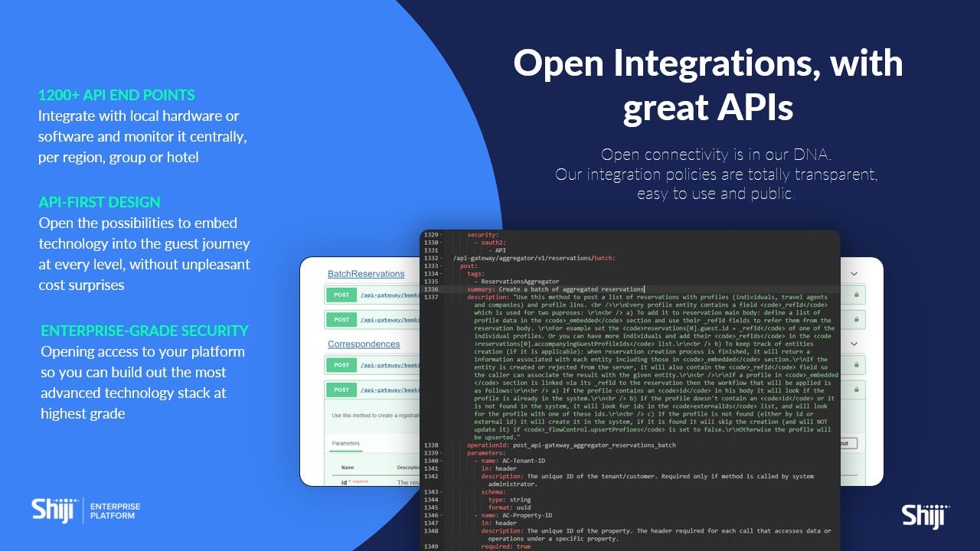Image resolution: width=980 pixels, height=551 pixels.
Task: Open the BatchReservations section link
Action: tap(365, 274)
